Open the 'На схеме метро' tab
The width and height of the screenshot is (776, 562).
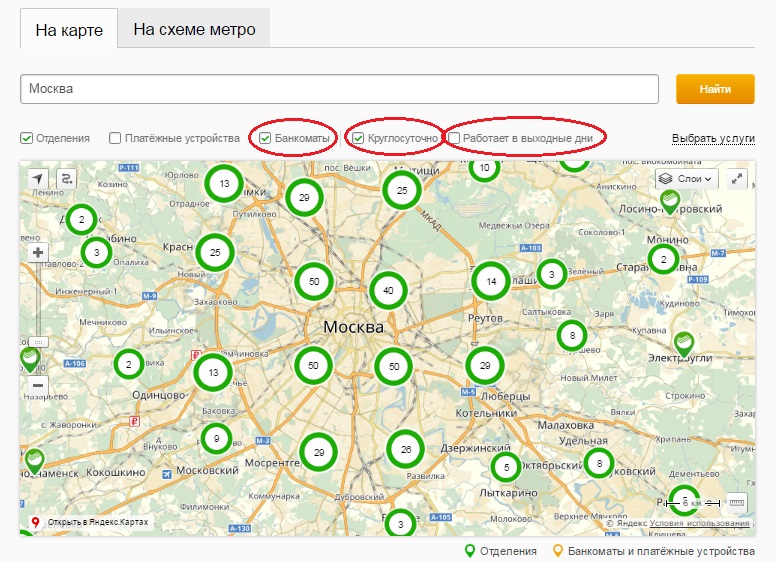(x=194, y=29)
